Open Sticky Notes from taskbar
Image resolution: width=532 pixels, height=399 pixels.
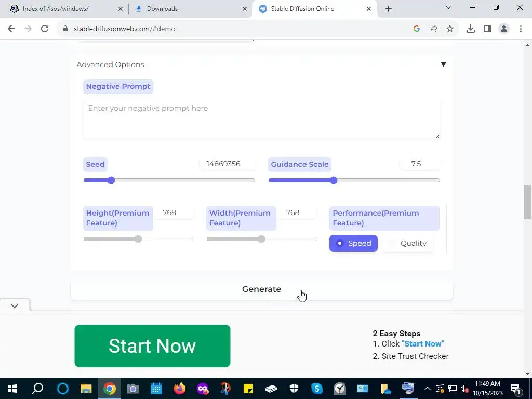[x=248, y=389]
